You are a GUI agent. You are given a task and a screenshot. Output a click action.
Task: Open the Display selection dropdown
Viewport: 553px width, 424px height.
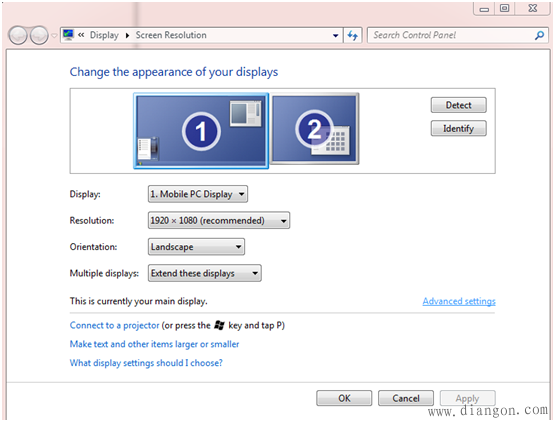[198, 194]
